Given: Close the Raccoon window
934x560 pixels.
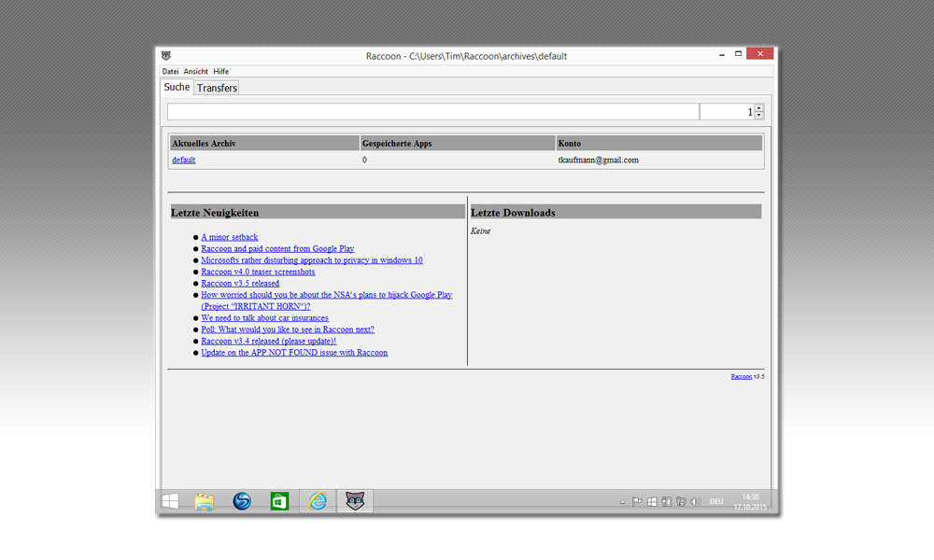Looking at the screenshot, I should (x=760, y=53).
